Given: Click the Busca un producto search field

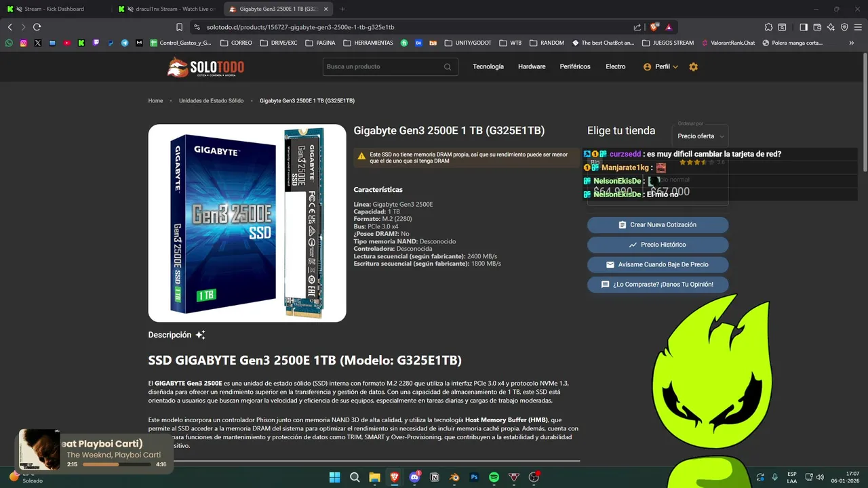Looking at the screenshot, I should [x=389, y=66].
